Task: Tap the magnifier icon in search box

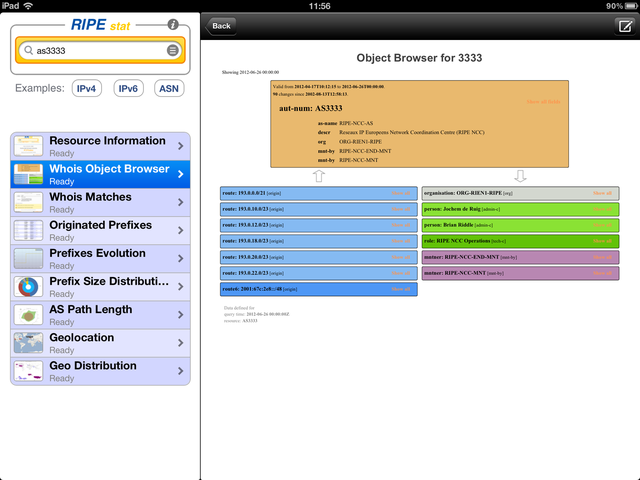Action: point(29,50)
